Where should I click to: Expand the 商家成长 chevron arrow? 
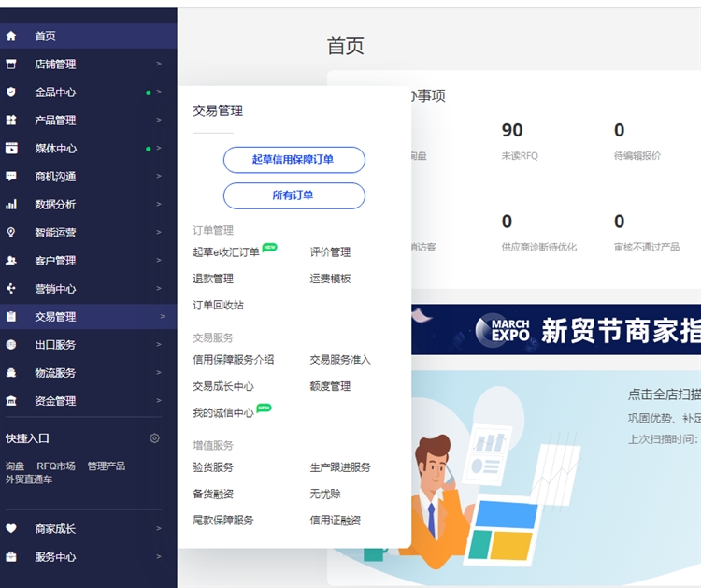click(x=159, y=528)
